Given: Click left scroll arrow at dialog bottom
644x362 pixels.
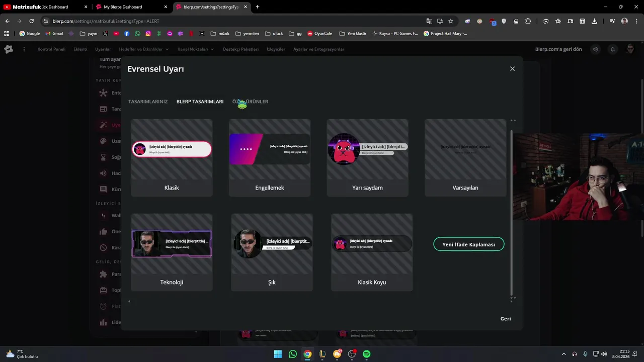Looking at the screenshot, I should [129, 302].
